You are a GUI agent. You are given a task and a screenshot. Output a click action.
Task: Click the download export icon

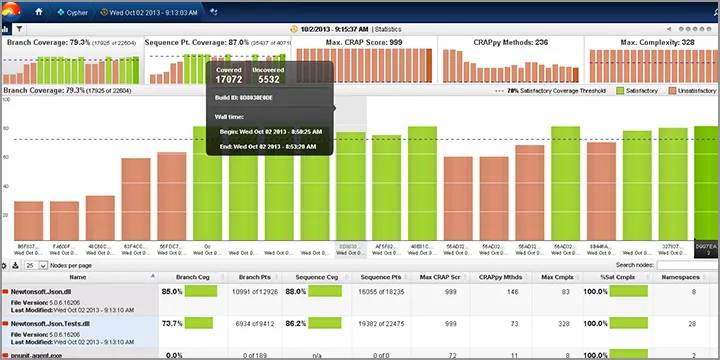tap(15, 265)
